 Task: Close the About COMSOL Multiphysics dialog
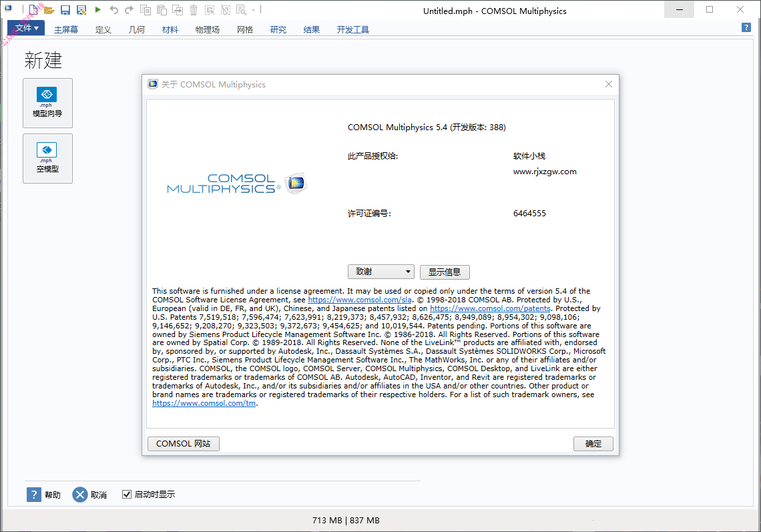(609, 84)
